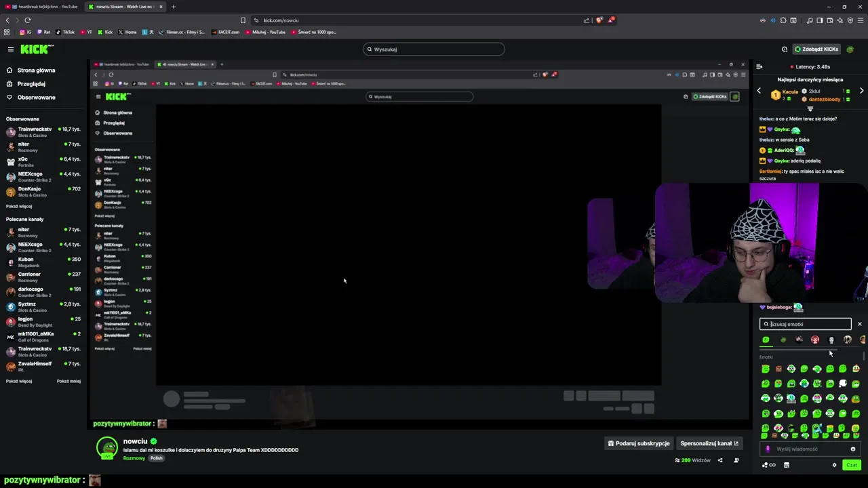Open Przeglądaj in sidebar
Viewport: 868px width, 488px height.
[x=26, y=83]
